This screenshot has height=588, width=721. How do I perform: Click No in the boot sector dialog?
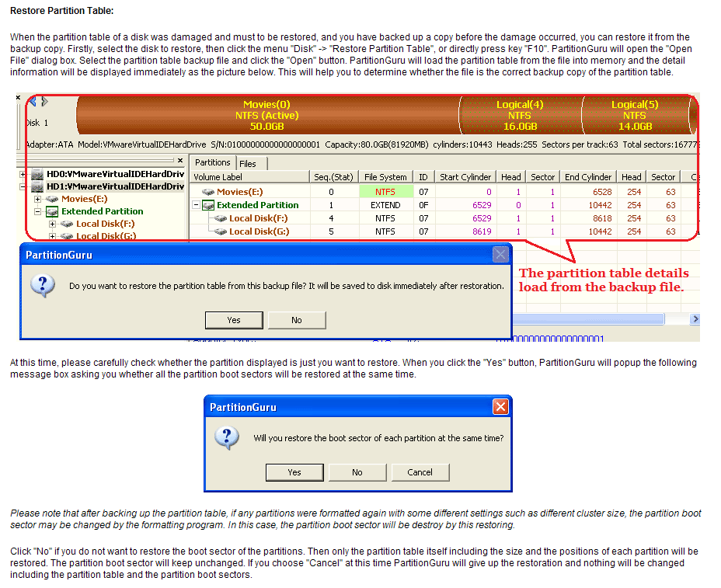(357, 472)
